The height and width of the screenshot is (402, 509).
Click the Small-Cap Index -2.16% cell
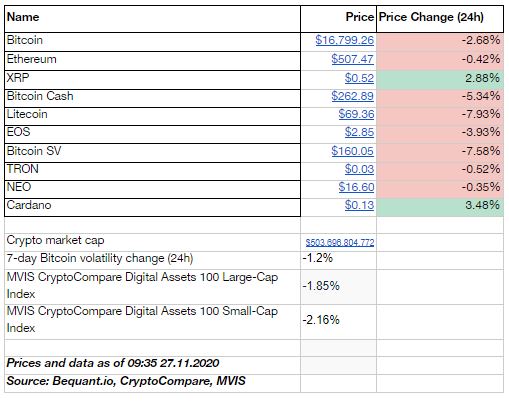[338, 322]
